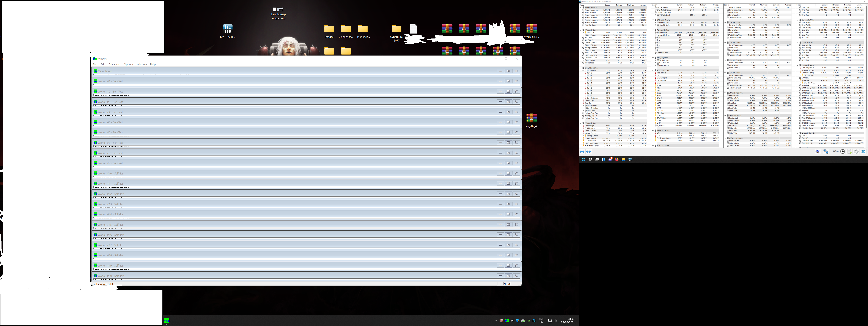Image resolution: width=868 pixels, height=326 pixels.
Task: Expand Core VIDs sensor row
Action: pos(583,33)
